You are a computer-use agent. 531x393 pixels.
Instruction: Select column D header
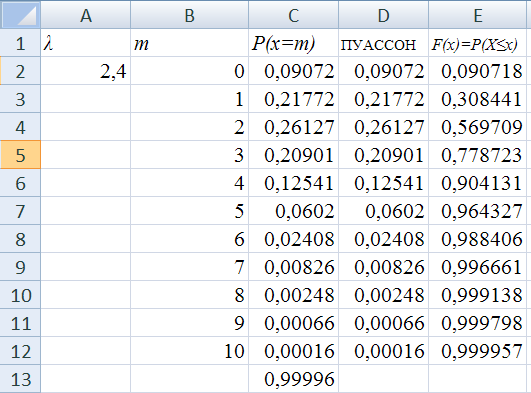(383, 15)
